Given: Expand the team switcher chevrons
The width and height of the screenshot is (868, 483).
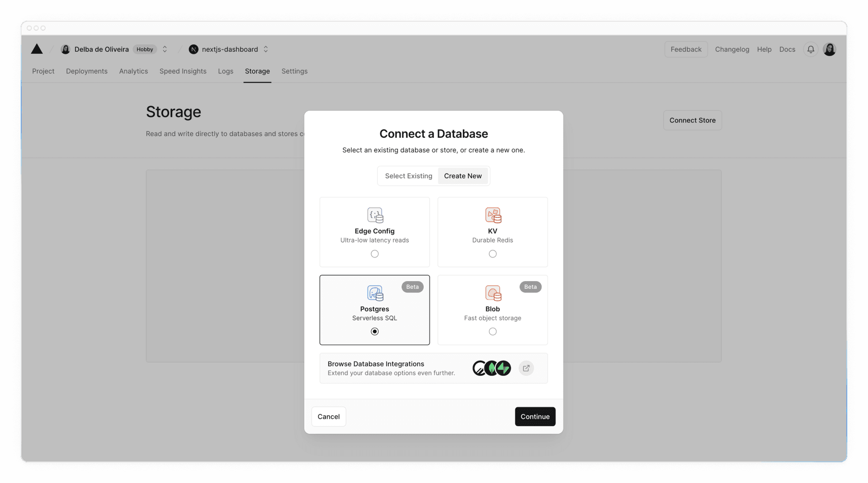Looking at the screenshot, I should [165, 49].
